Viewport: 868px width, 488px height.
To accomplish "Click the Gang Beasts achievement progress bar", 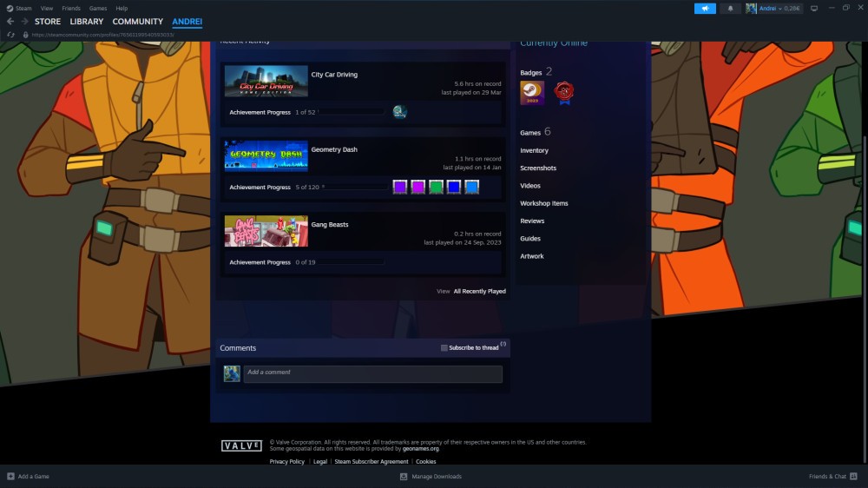I will pyautogui.click(x=351, y=262).
